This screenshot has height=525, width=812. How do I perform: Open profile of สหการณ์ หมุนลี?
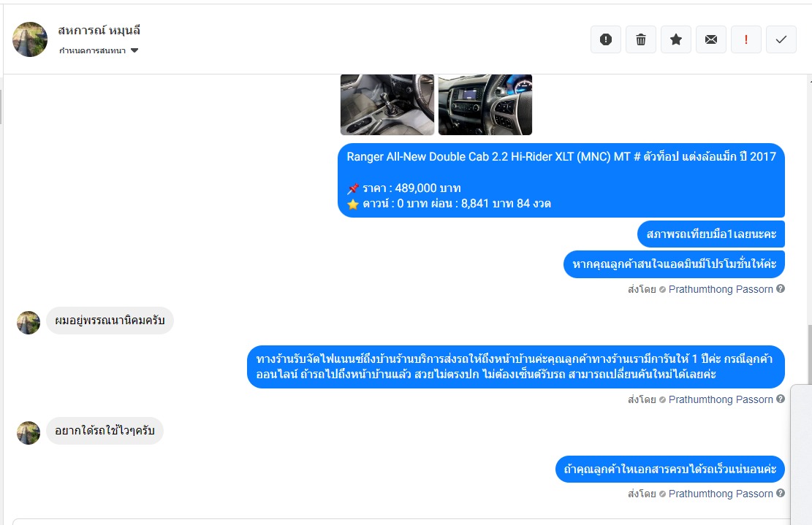coord(99,31)
